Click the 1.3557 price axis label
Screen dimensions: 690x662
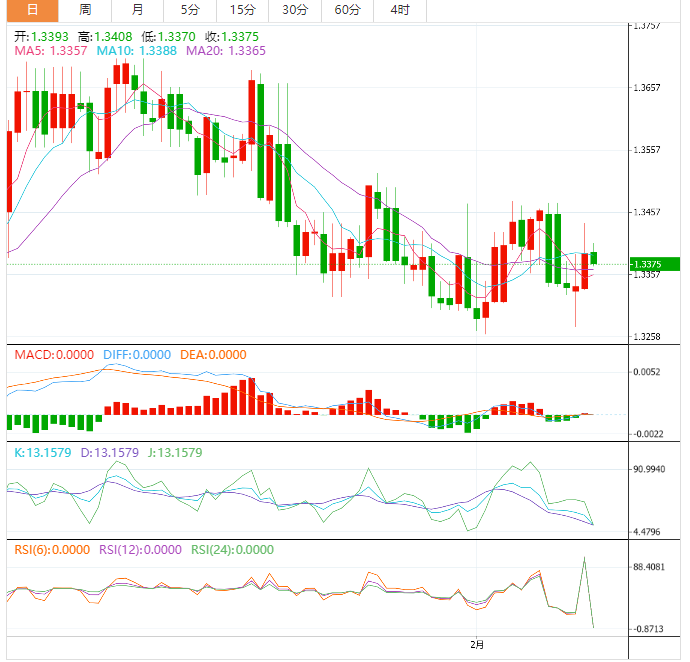coord(647,150)
